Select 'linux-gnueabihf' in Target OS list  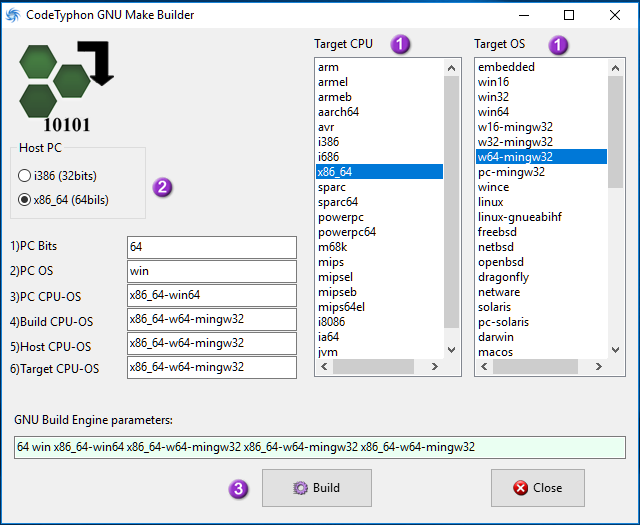[542, 217]
